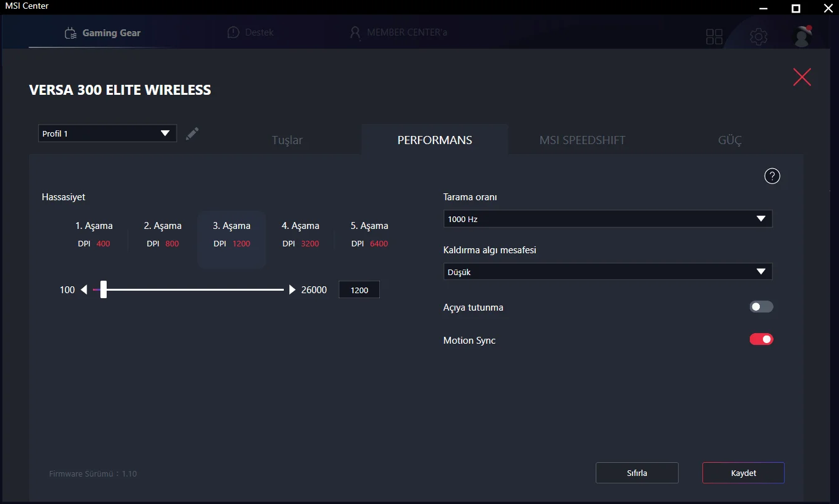Image resolution: width=839 pixels, height=504 pixels.
Task: Open settings gear icon
Action: [x=759, y=37]
